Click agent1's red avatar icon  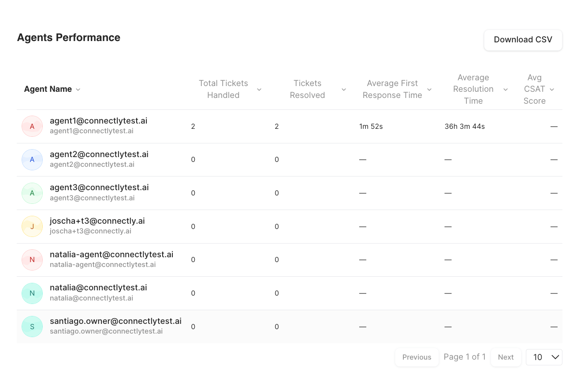[x=32, y=126]
